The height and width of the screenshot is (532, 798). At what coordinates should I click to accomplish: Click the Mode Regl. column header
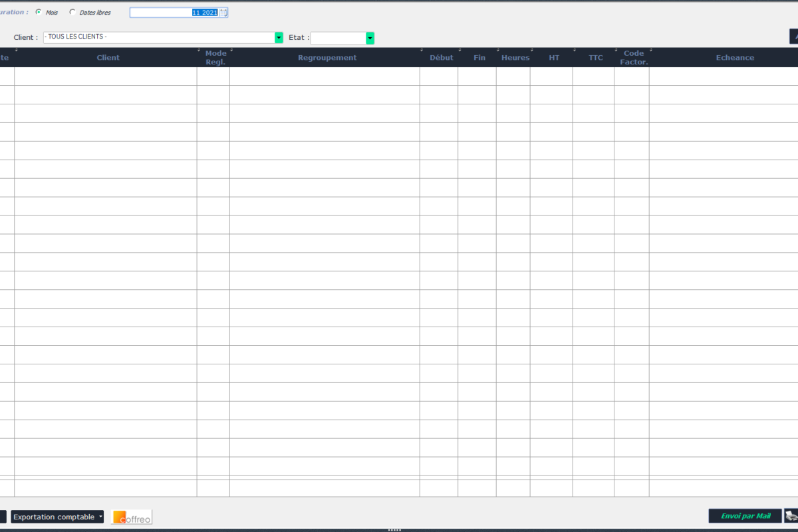pos(215,58)
